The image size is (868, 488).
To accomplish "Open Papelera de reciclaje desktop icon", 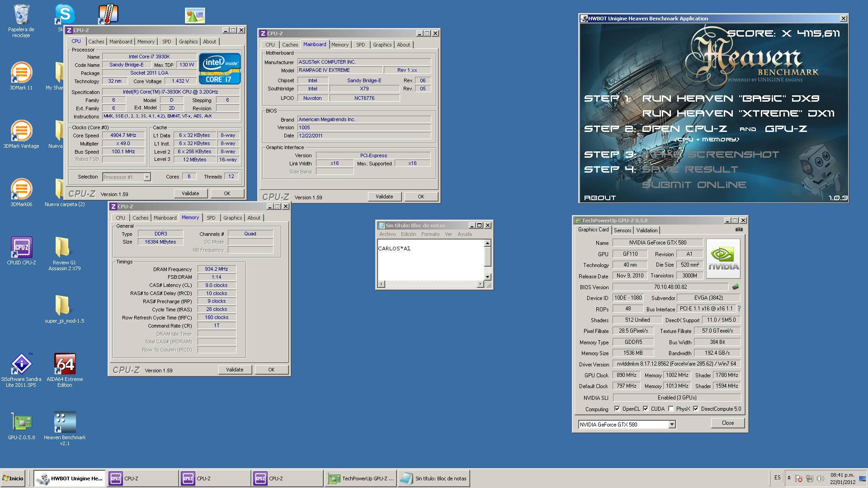I will tap(21, 20).
